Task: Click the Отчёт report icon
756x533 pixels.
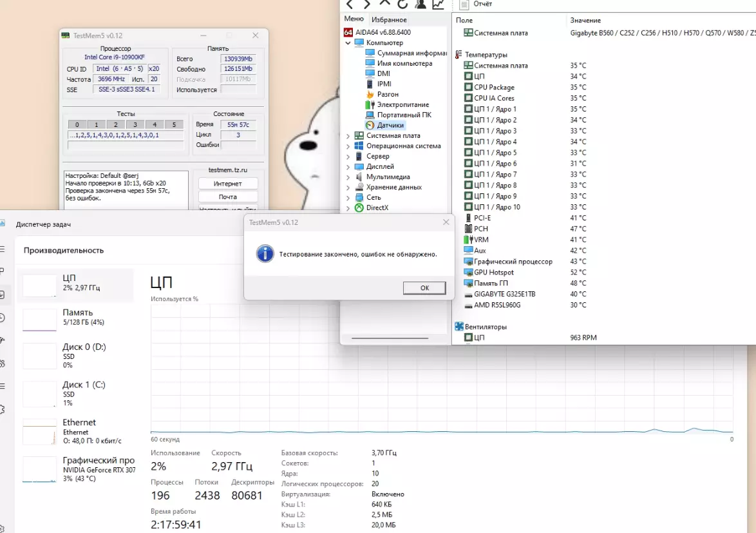Action: [464, 5]
